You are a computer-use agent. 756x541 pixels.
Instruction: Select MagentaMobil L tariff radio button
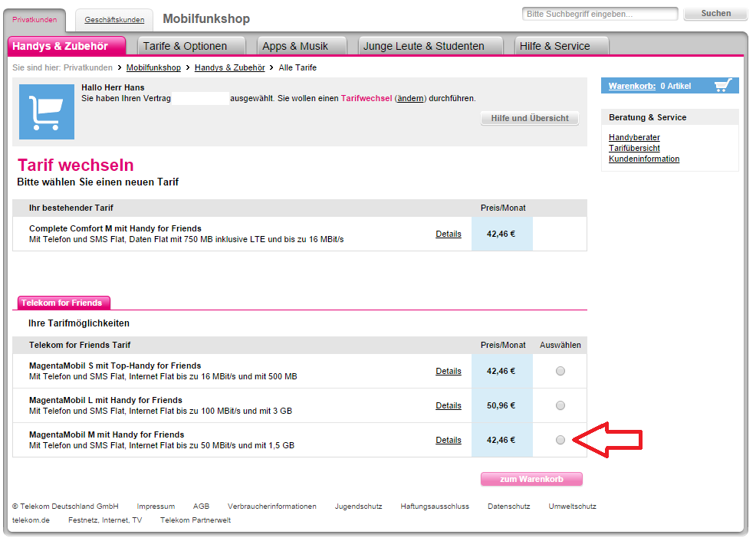pos(560,405)
